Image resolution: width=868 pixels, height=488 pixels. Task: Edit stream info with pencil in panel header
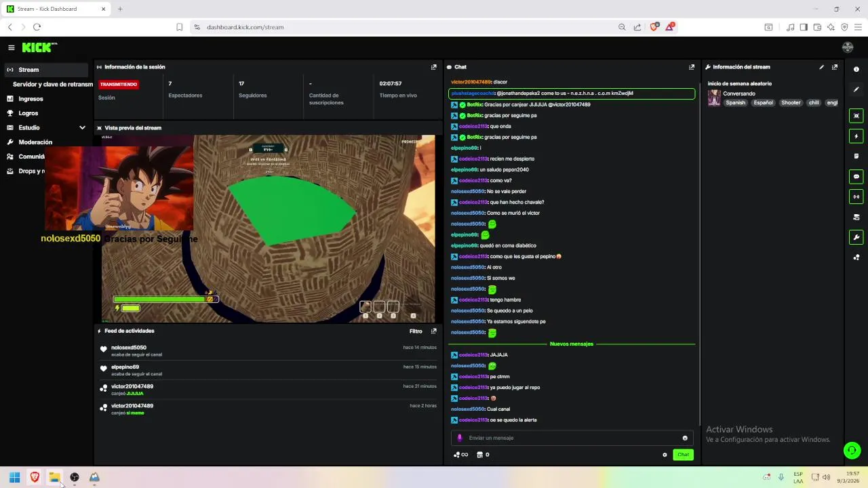pos(821,67)
